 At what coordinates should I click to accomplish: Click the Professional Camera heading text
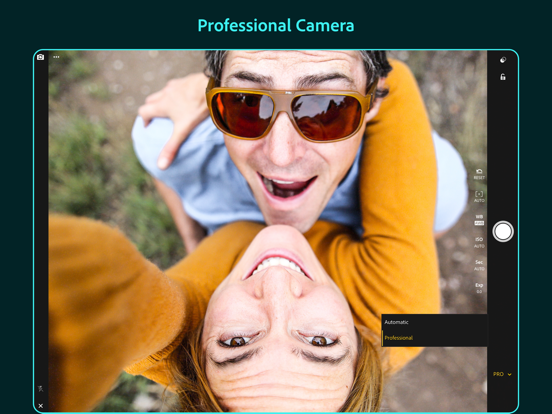point(276,26)
